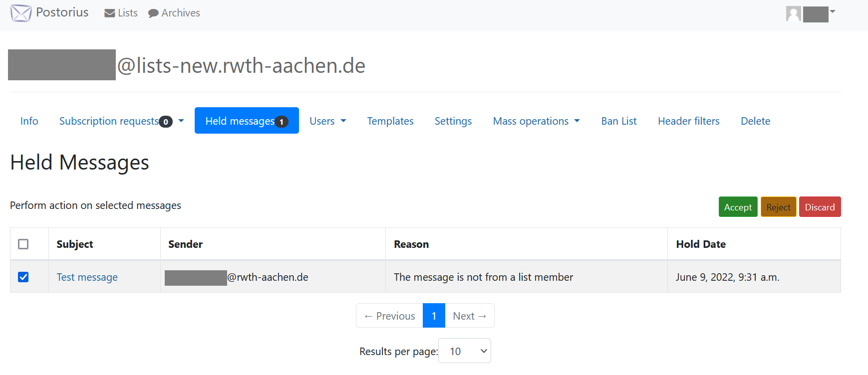Image resolution: width=868 pixels, height=375 pixels.
Task: Open Lists via the envelope icon
Action: pyautogui.click(x=109, y=13)
